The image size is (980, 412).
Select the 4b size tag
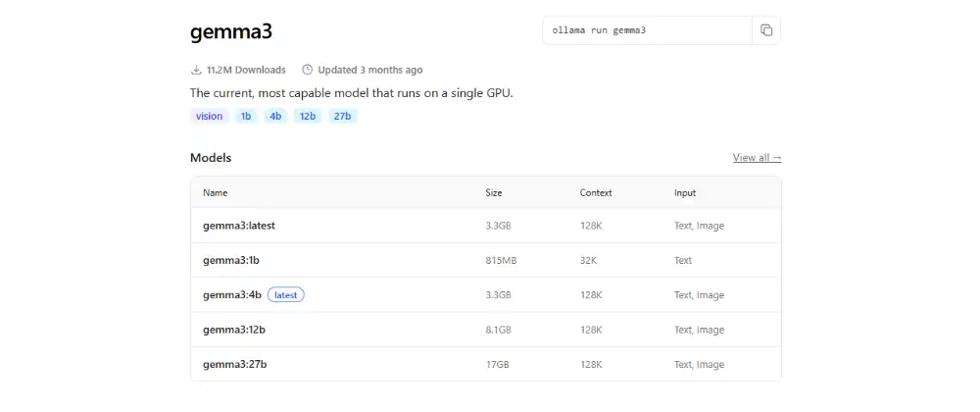[275, 116]
